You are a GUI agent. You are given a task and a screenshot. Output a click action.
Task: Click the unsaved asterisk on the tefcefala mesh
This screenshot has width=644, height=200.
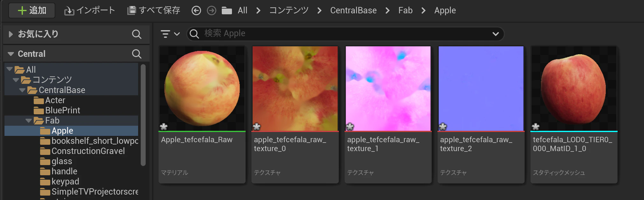click(x=535, y=127)
